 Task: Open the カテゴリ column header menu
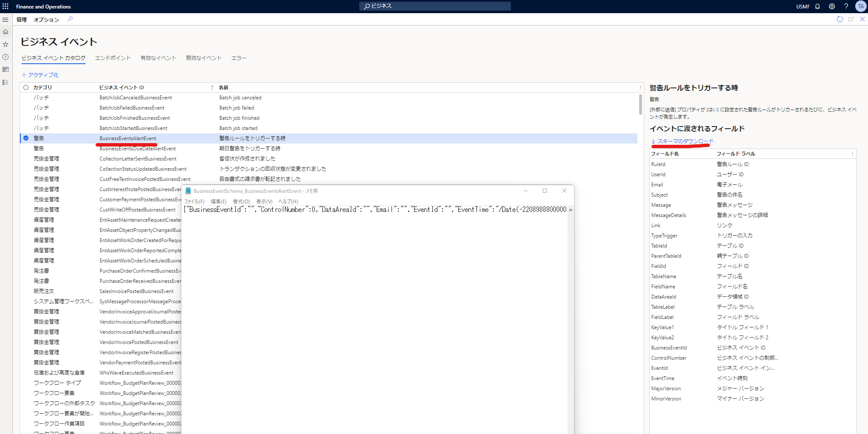pos(42,87)
